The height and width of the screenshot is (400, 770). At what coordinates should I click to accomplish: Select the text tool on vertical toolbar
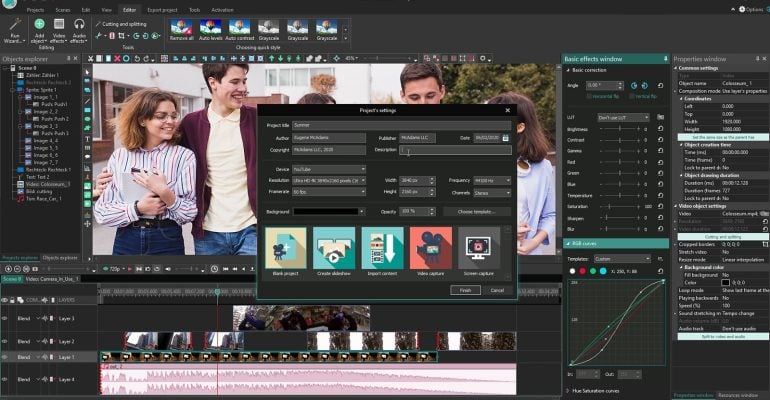point(87,139)
